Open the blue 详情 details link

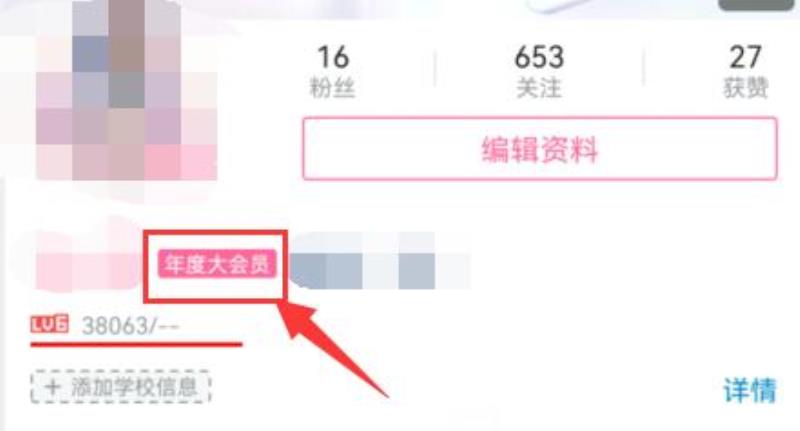tap(750, 390)
